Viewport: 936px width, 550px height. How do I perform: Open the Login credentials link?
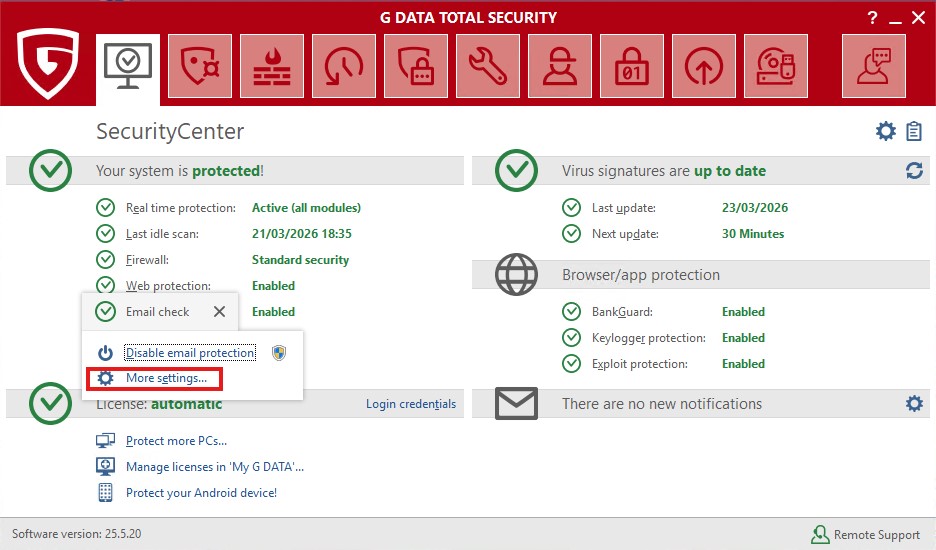click(x=411, y=404)
